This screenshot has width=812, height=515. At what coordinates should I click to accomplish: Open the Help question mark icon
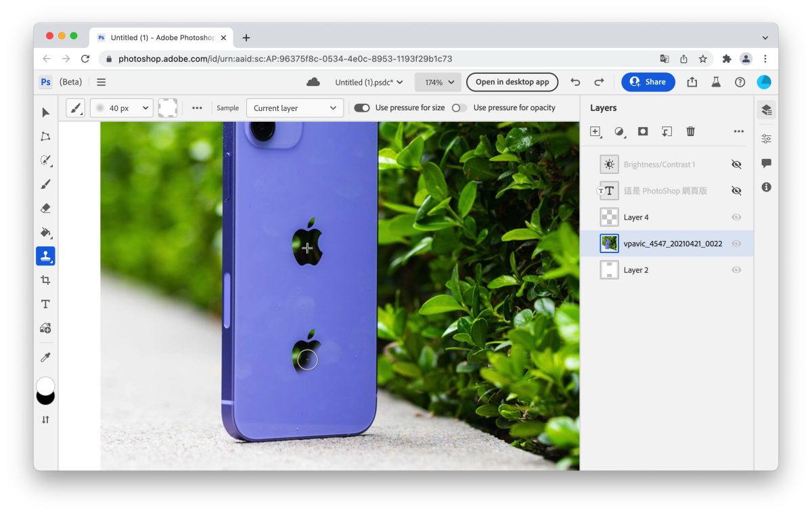click(740, 82)
